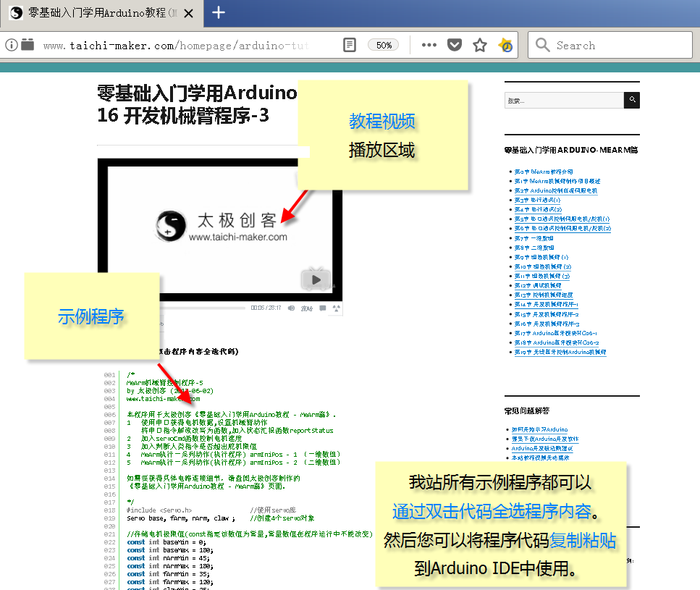Submit the sidebar search with magnifier button
Screen dimensions: 700x590
coord(632,100)
